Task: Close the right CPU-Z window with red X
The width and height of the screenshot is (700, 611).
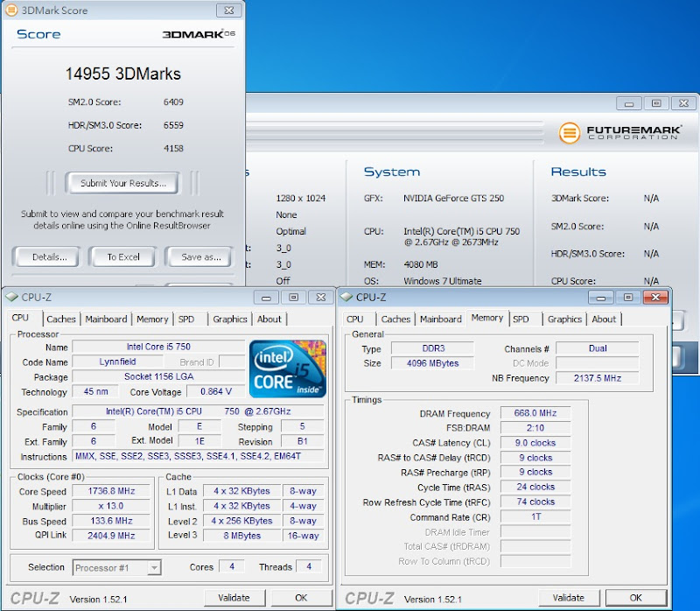Action: coord(655,298)
